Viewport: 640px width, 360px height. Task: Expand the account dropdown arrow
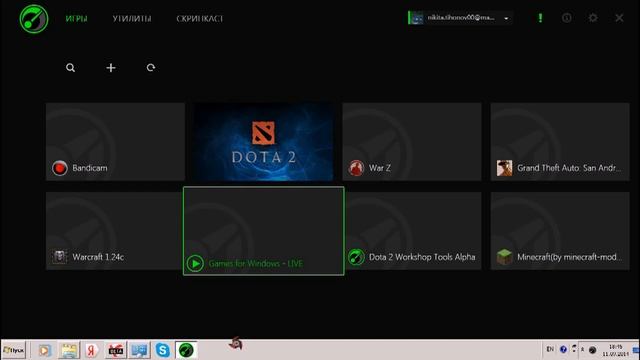pos(506,19)
